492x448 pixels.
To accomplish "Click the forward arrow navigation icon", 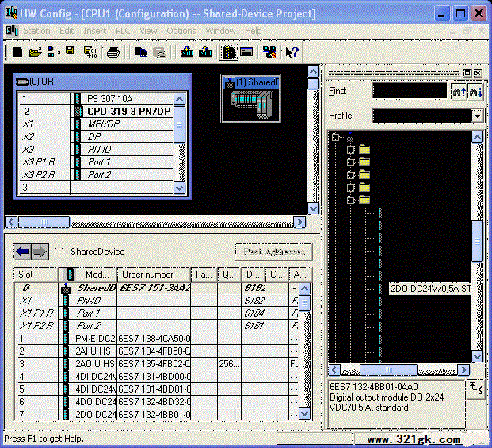I will click(x=40, y=252).
